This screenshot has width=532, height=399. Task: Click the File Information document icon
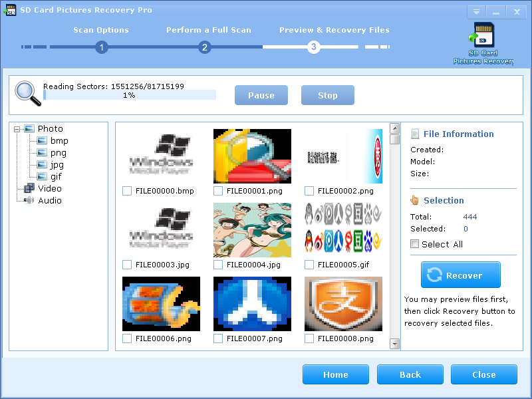point(415,134)
